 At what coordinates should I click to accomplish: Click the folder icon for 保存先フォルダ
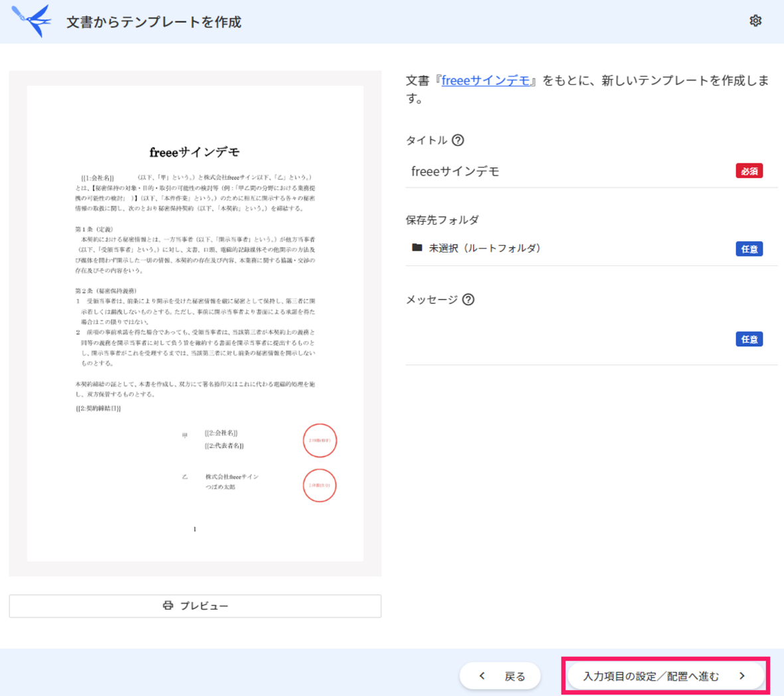(x=417, y=248)
